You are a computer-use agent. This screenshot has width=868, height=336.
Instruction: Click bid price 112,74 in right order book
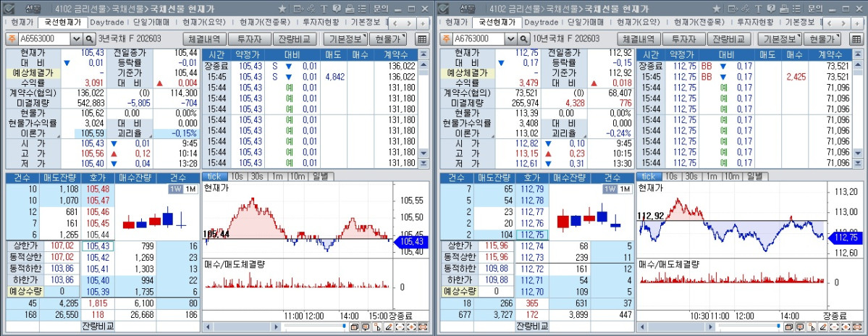(x=531, y=246)
